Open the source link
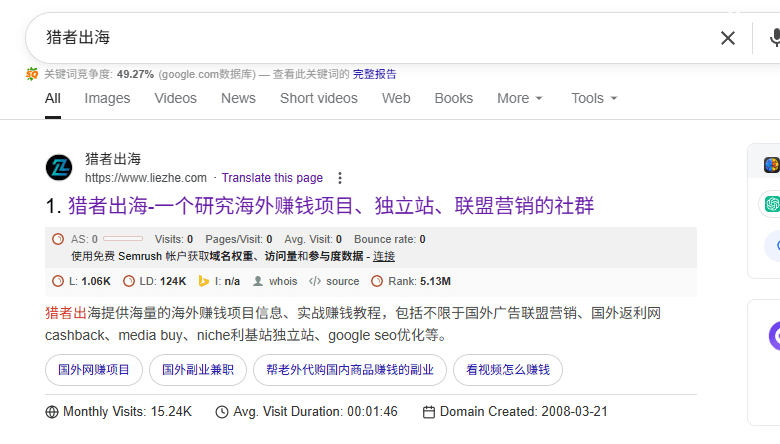Viewport: 780px width, 444px height. (x=343, y=281)
